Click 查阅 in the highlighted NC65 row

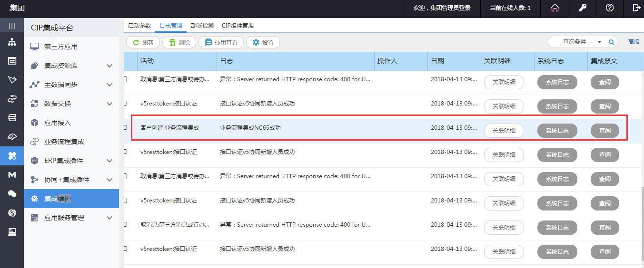coord(604,131)
